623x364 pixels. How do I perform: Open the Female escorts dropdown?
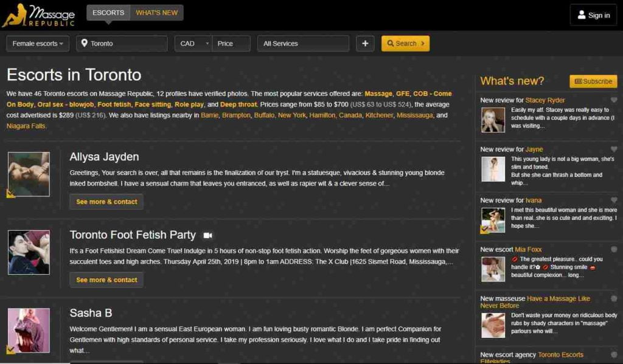click(38, 44)
